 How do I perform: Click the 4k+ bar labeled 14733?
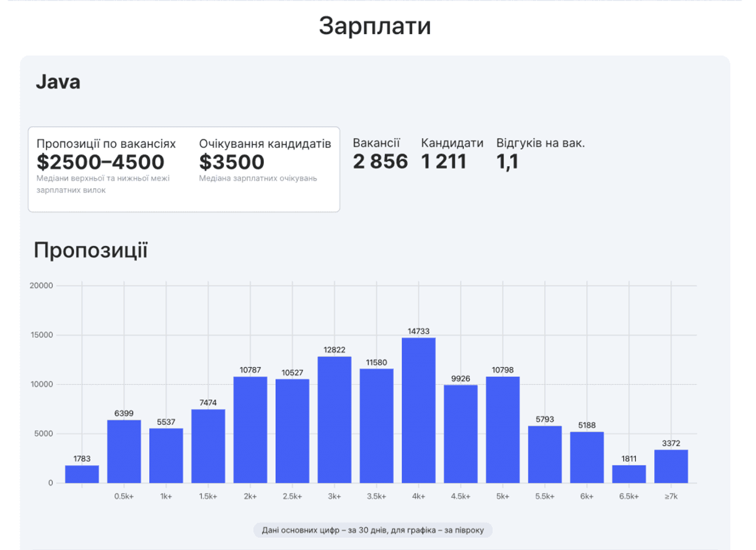[x=418, y=410]
